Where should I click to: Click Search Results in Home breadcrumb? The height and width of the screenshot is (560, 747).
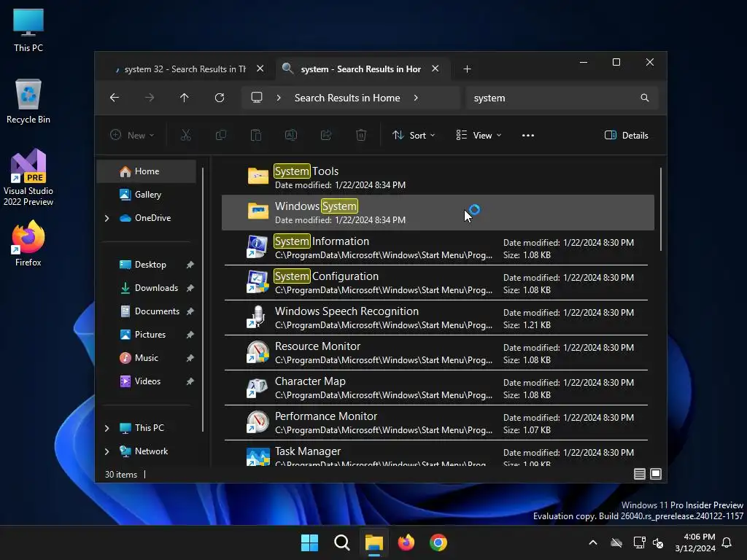[347, 98]
